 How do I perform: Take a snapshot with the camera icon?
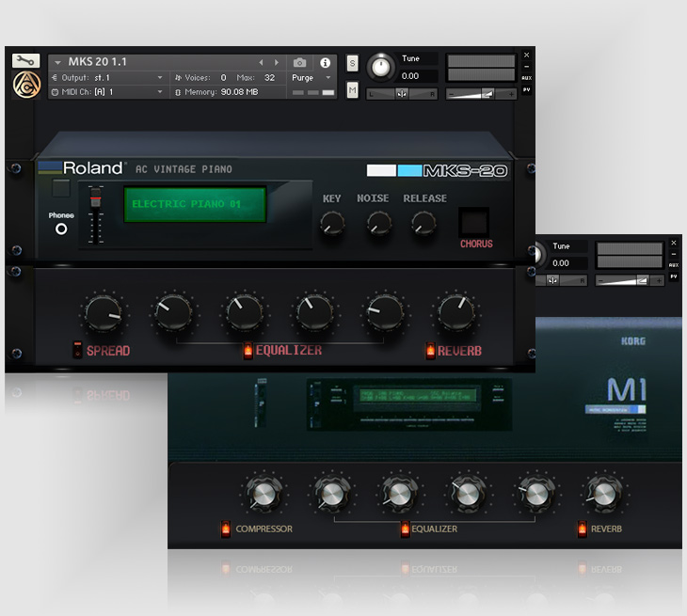pyautogui.click(x=299, y=63)
